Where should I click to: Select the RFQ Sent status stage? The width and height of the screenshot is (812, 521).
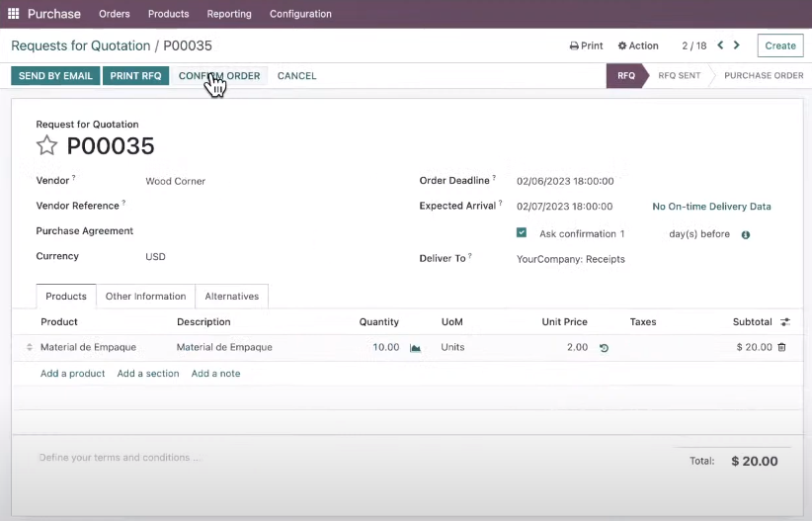coord(679,76)
